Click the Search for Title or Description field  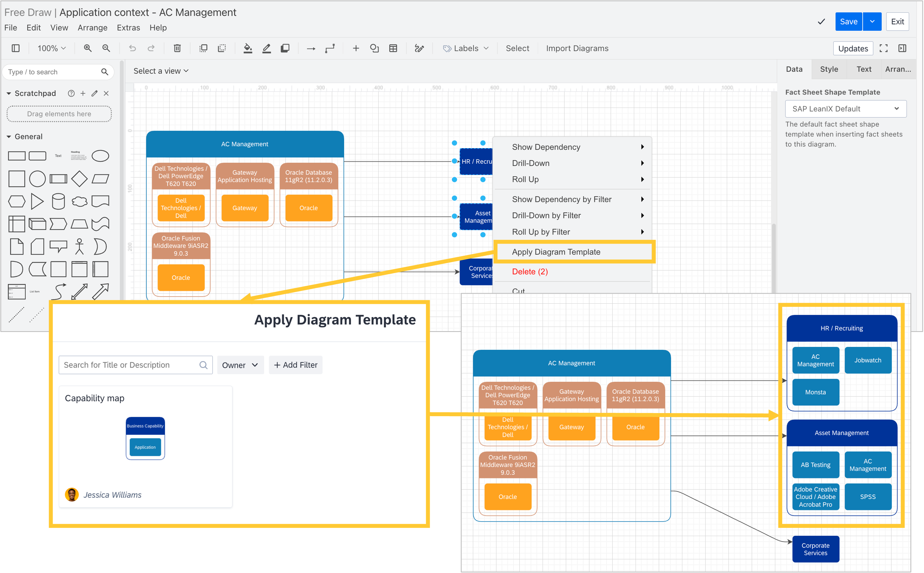point(129,365)
